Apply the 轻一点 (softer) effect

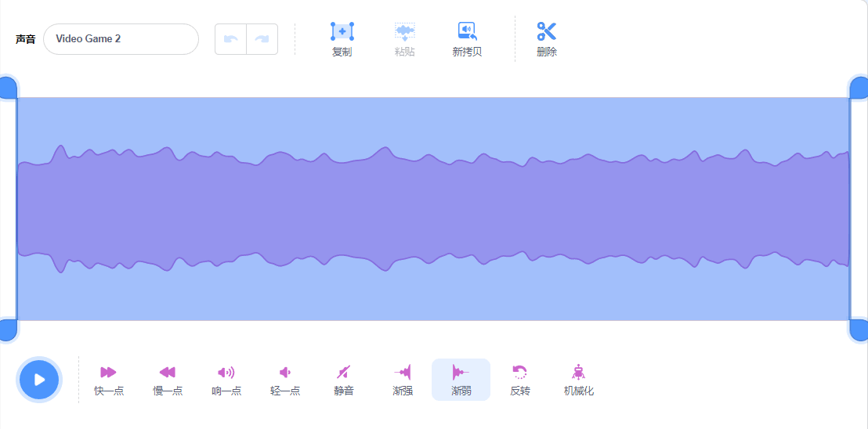tap(285, 372)
